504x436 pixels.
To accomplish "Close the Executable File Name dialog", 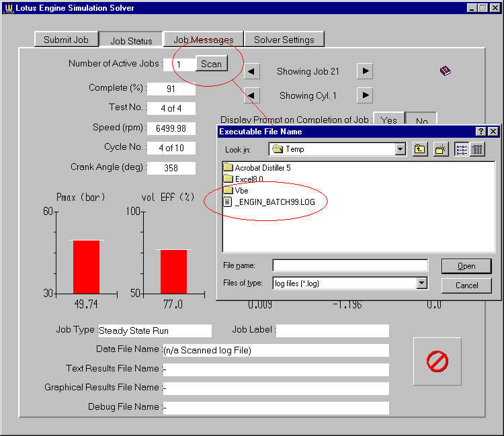I will coord(493,132).
